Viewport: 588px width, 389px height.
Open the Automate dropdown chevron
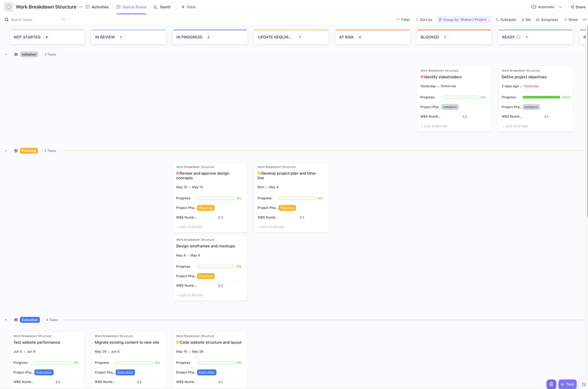click(x=560, y=6)
